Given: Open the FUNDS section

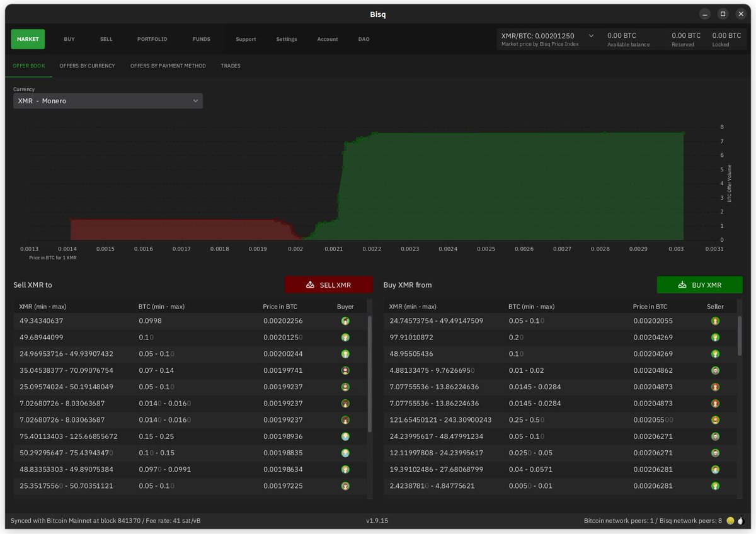Looking at the screenshot, I should (x=202, y=39).
